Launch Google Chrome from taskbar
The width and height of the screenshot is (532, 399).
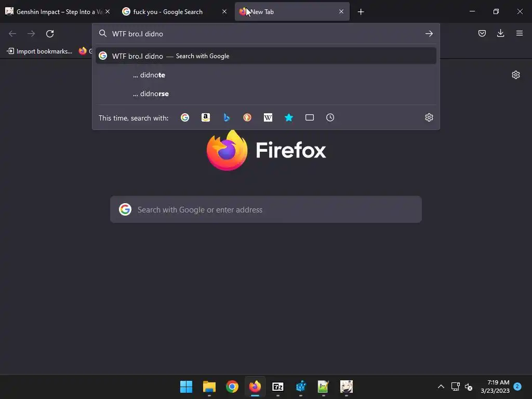[232, 387]
